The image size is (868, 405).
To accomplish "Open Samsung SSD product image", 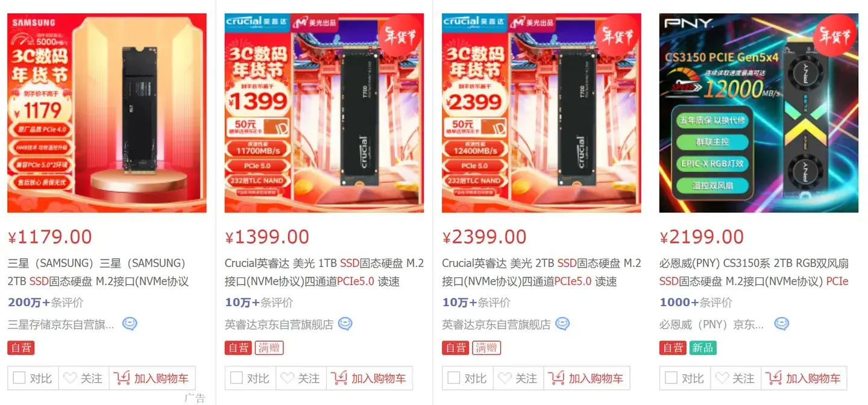I will (107, 113).
